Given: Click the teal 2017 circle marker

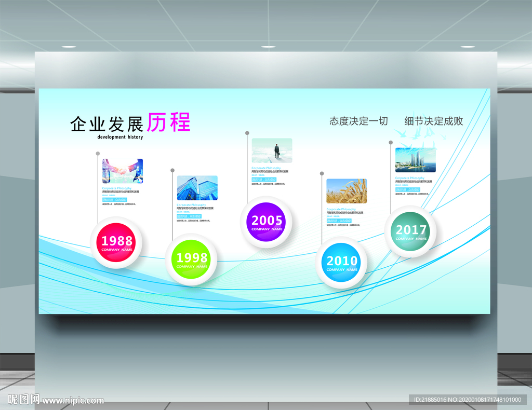Looking at the screenshot, I should pos(410,231).
